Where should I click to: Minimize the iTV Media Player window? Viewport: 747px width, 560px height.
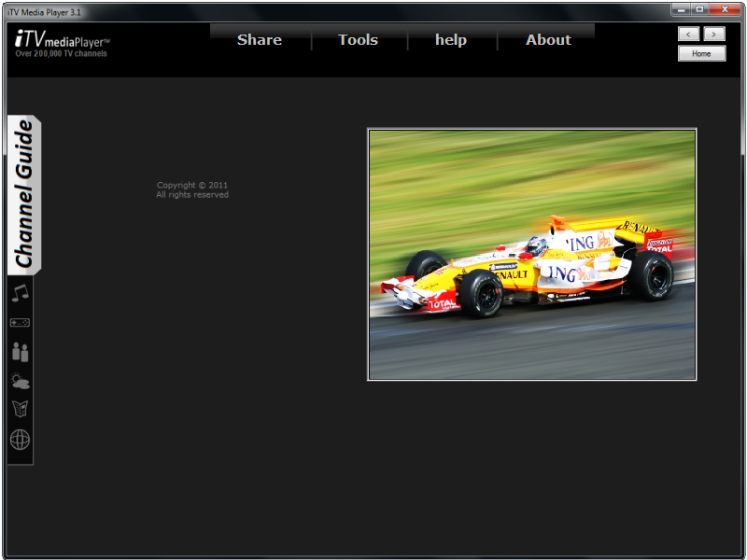682,9
